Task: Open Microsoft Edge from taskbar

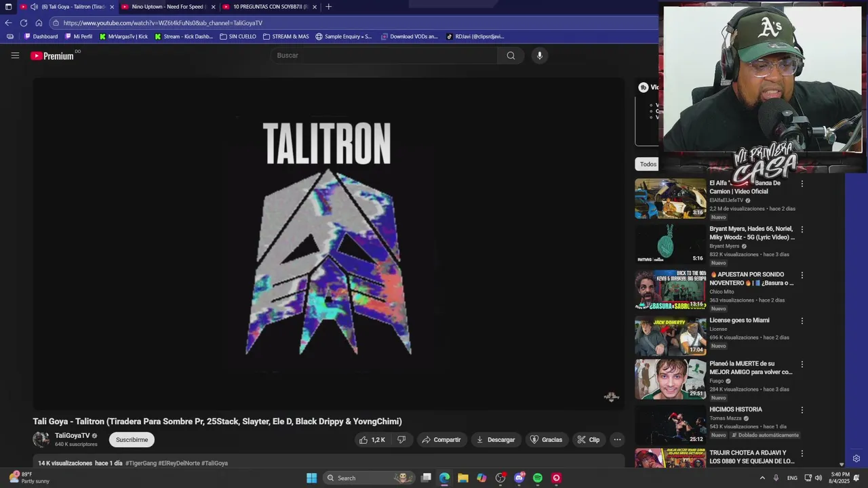Action: pyautogui.click(x=444, y=478)
